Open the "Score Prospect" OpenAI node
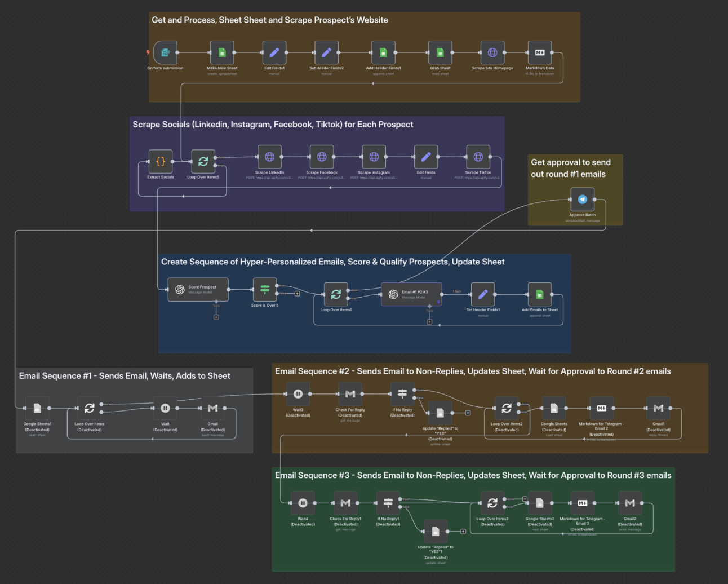The height and width of the screenshot is (584, 728). 198,290
